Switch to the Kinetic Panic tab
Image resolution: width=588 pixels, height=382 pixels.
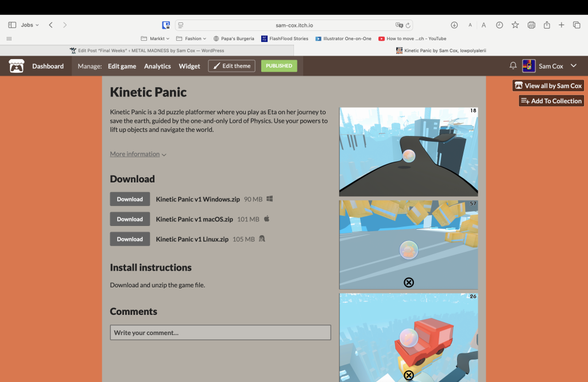coord(441,50)
